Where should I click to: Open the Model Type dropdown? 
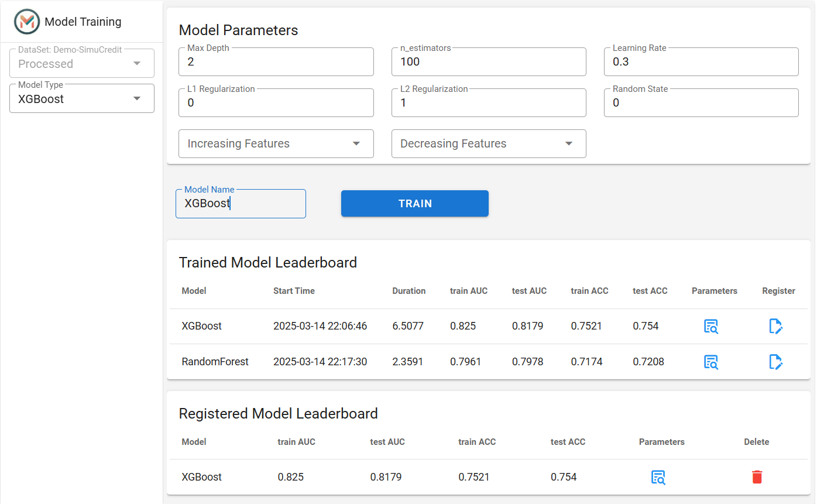pos(82,98)
